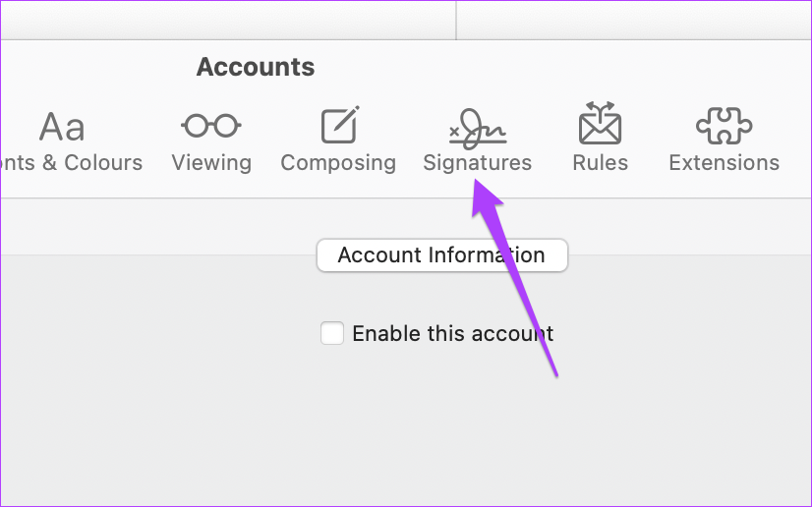Screen dimensions: 812x507
Task: Tick the Enable this account checkbox
Action: tap(332, 333)
